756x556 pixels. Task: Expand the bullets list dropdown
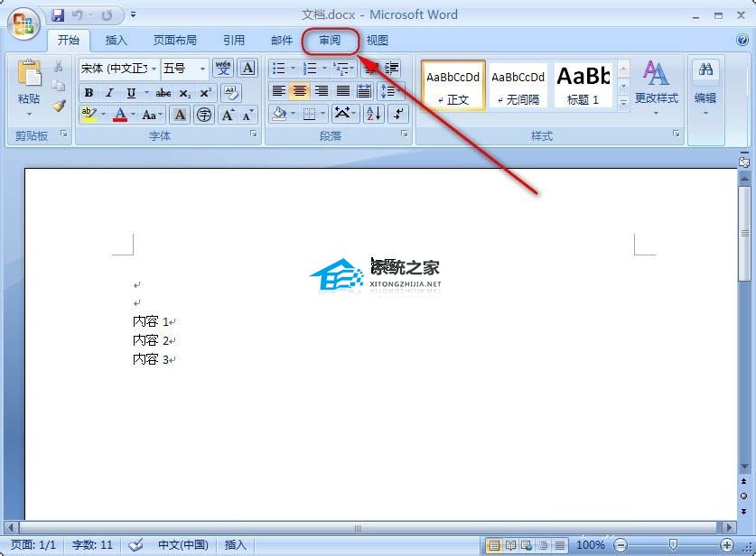coord(293,69)
